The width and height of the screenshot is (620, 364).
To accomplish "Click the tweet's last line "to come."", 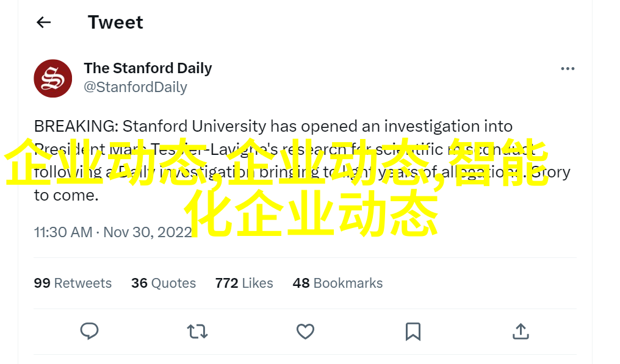I will tap(66, 195).
